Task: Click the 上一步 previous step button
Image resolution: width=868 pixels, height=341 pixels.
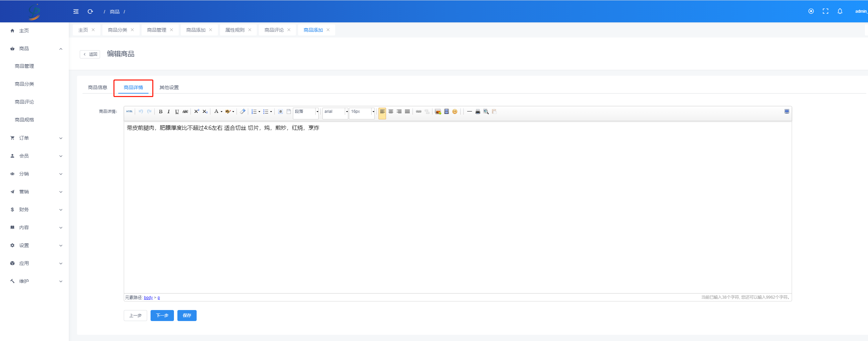Action: point(135,316)
